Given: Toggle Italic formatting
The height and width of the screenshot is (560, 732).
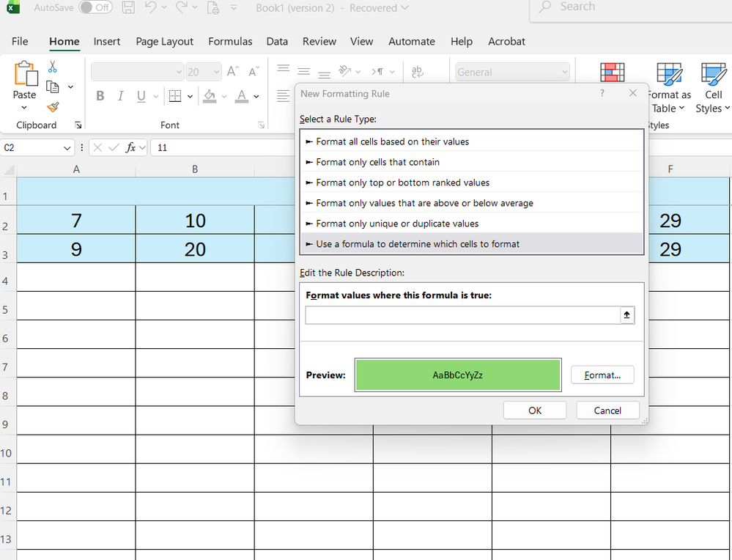Looking at the screenshot, I should 120,96.
